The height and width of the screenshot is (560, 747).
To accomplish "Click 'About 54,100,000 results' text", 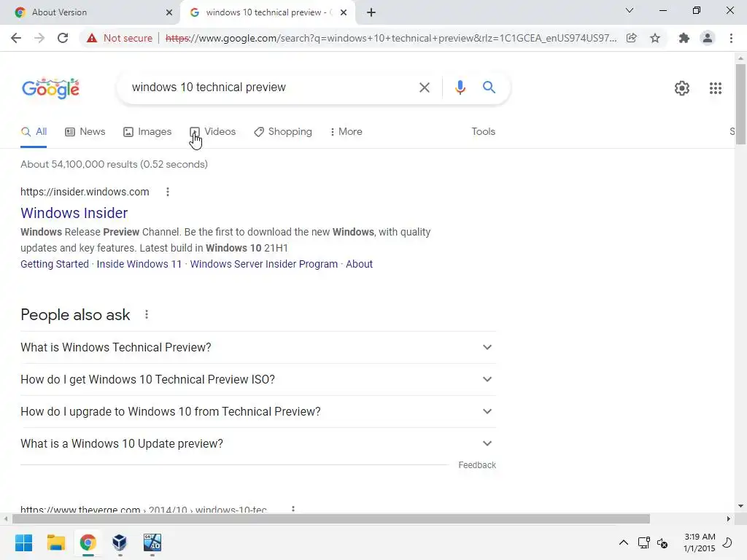I will coord(114,164).
